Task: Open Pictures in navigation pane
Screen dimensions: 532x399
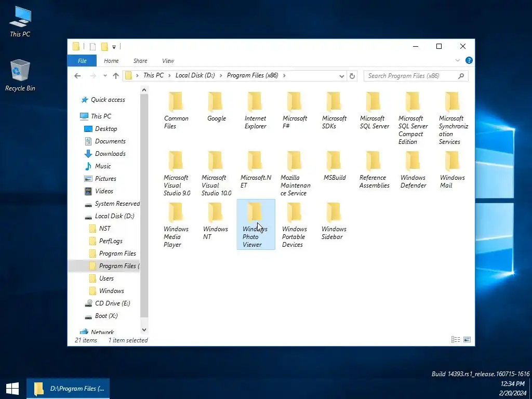Action: (100, 179)
